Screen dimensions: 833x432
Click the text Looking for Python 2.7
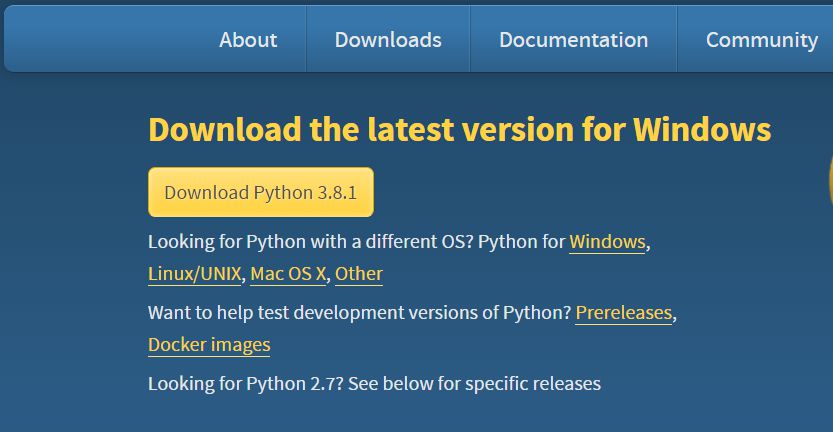[x=246, y=384]
